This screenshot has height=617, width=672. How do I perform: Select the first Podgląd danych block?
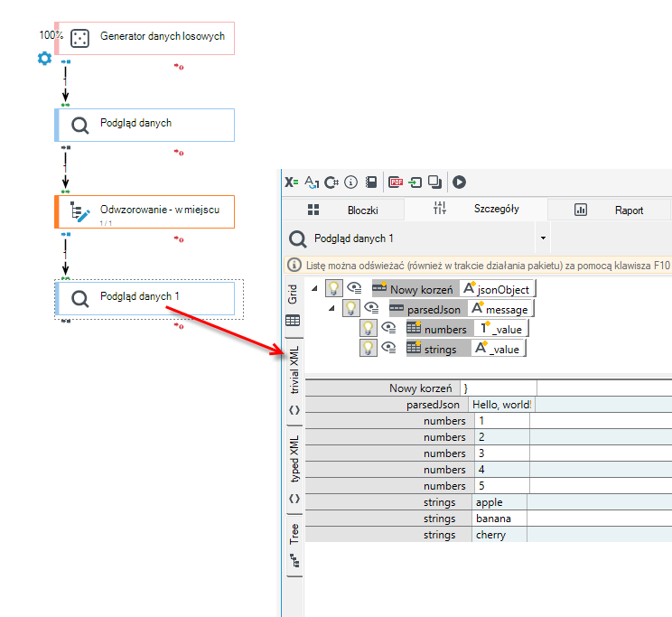145,126
